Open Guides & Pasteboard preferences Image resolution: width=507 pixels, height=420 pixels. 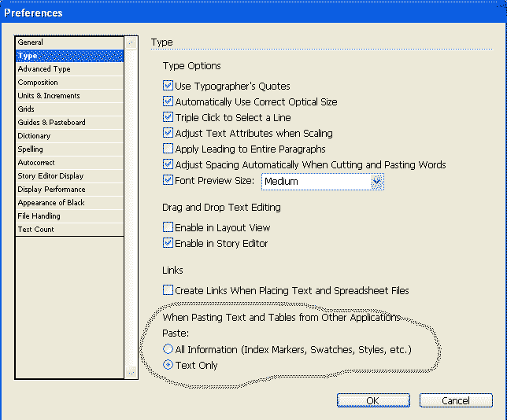(x=69, y=123)
